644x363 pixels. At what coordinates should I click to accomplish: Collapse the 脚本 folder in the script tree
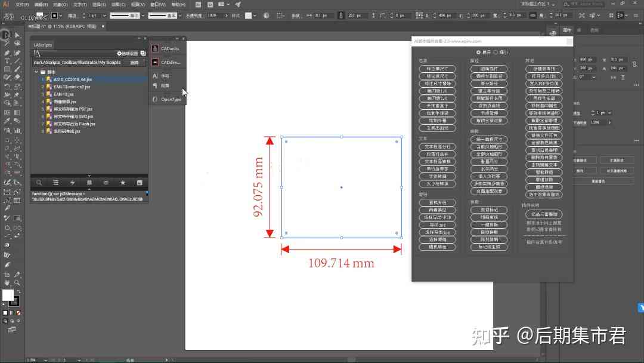click(36, 72)
